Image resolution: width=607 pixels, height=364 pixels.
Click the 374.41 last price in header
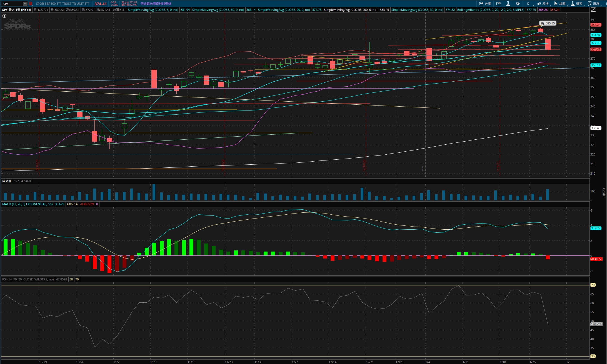[100, 4]
